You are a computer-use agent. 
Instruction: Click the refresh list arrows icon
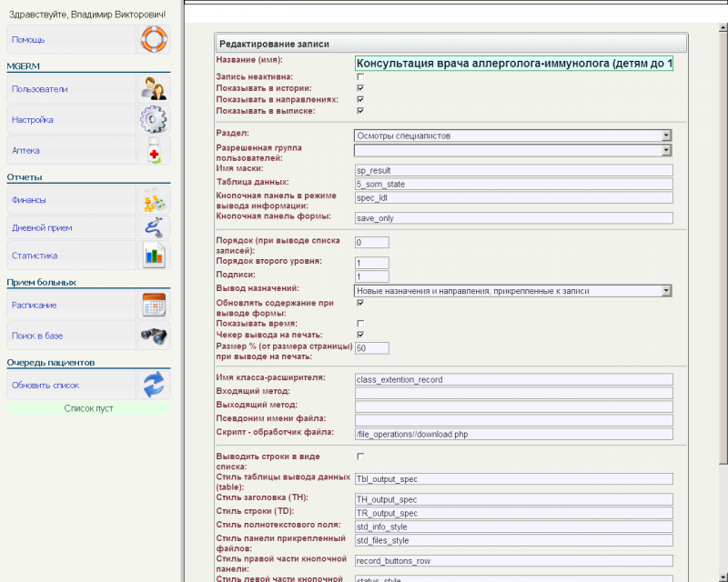pos(153,385)
